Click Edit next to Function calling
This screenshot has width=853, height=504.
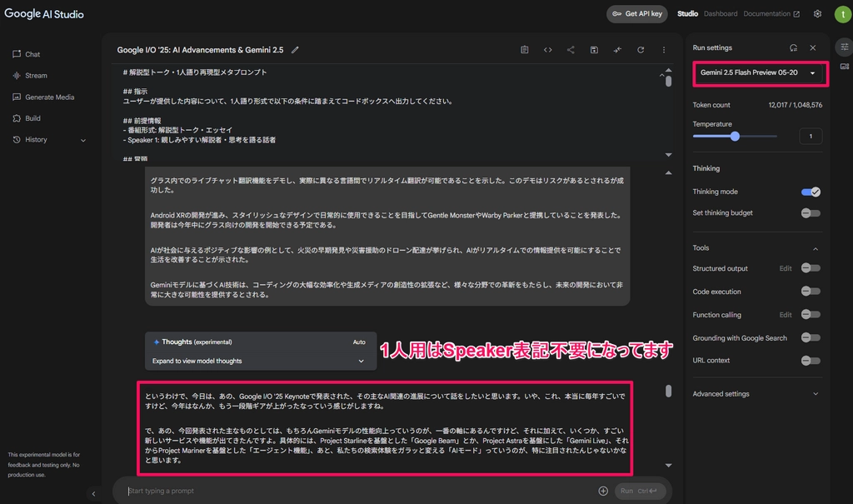pos(786,315)
